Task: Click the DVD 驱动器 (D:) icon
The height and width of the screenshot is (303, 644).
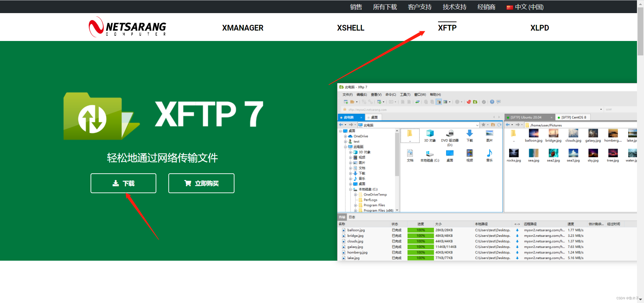Action: click(450, 138)
